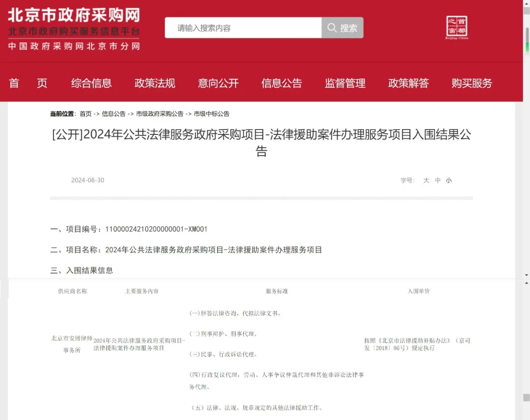Click the (二)刑事辩护、刑事代理 line
Image resolution: width=530 pixels, height=420 pixels.
click(223, 334)
